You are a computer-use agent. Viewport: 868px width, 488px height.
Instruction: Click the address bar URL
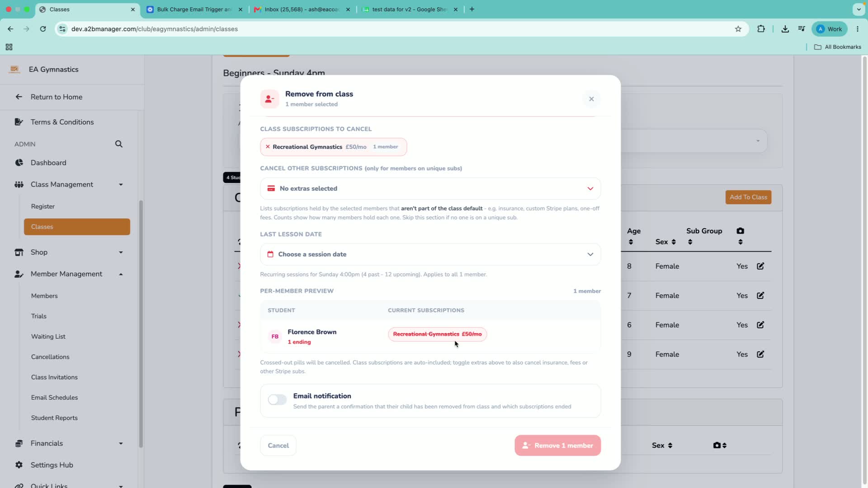(x=155, y=29)
